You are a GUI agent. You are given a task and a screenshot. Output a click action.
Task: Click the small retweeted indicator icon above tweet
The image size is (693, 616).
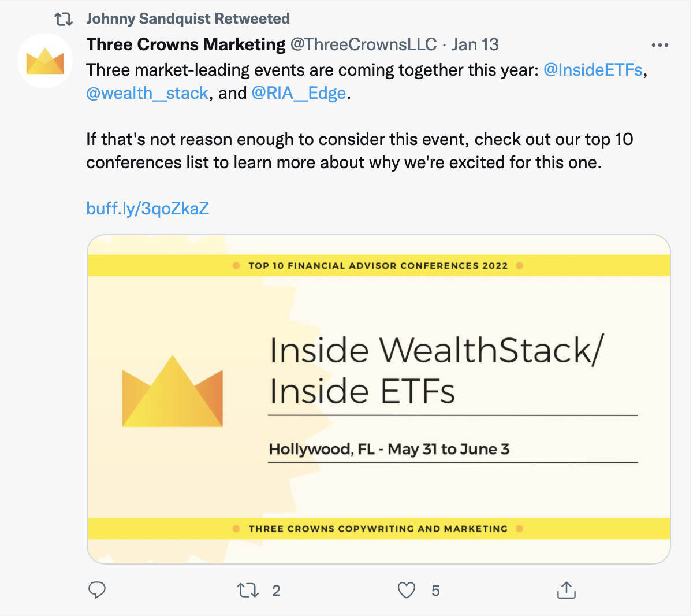click(63, 20)
